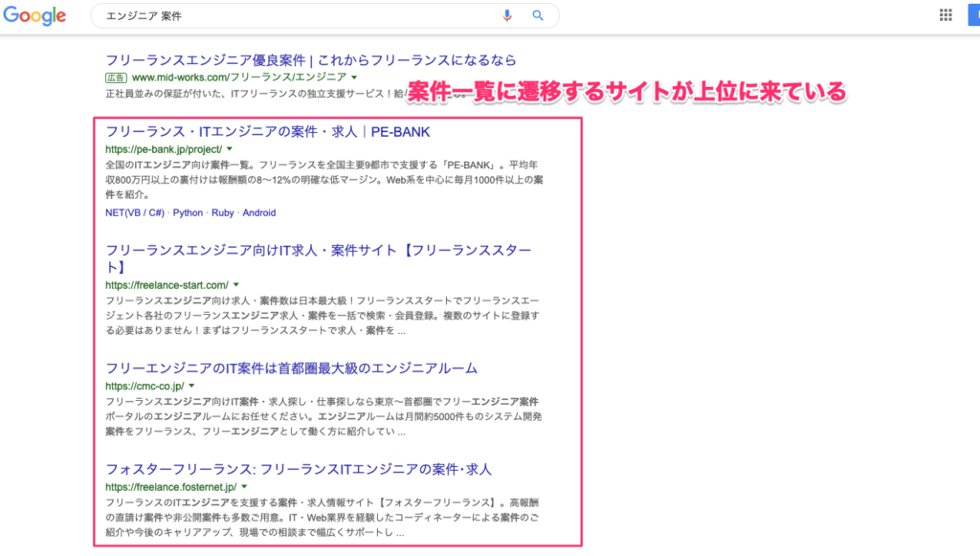Expand the freelance.fosternet.jp URL dropdown arrow
980x556 pixels.
[244, 487]
